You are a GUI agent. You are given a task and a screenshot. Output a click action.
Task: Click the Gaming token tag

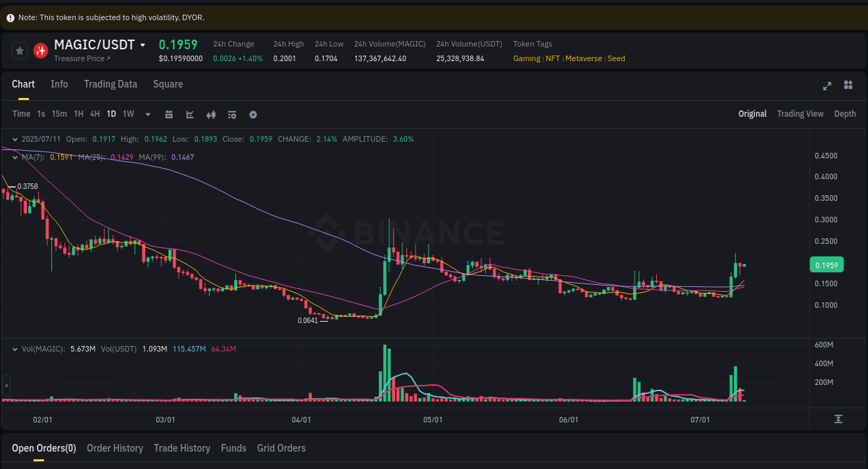coord(526,58)
